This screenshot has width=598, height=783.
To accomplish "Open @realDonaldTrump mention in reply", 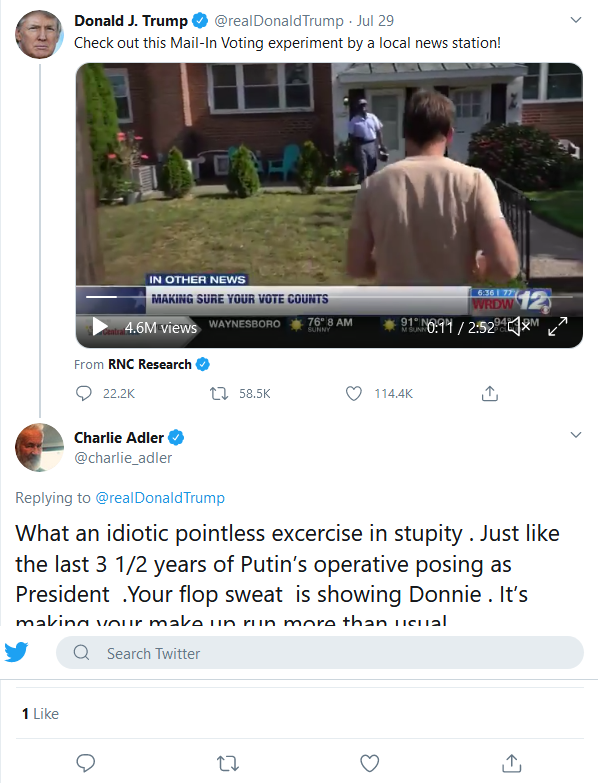I will [x=160, y=498].
